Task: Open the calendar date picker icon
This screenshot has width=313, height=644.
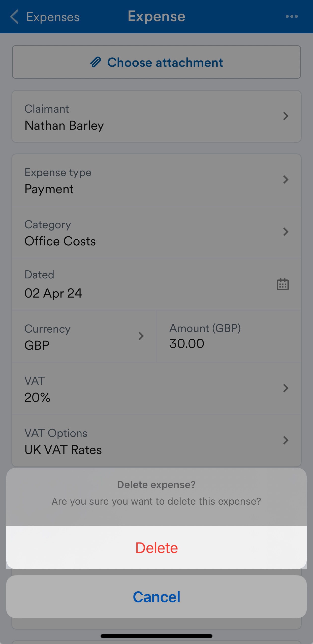Action: coord(283,284)
